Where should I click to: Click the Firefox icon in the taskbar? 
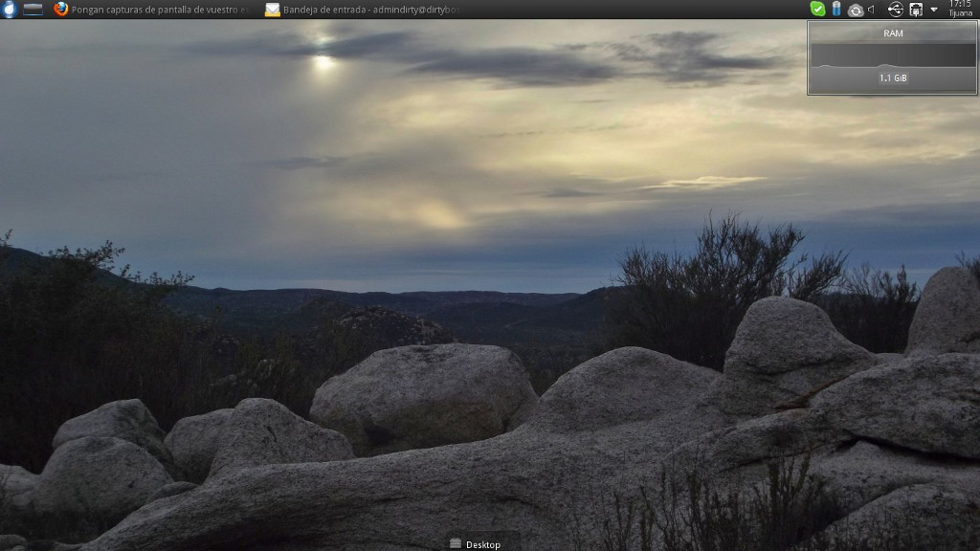pos(61,10)
